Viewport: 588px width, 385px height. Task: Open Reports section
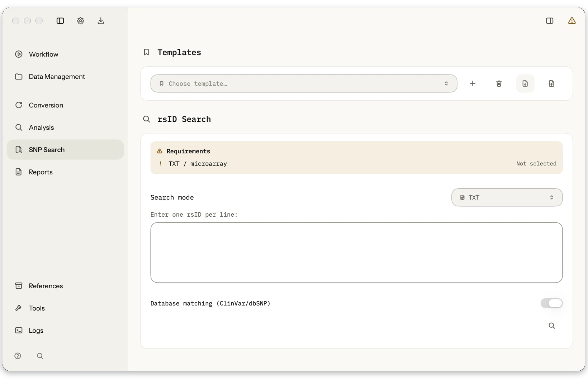click(65, 172)
